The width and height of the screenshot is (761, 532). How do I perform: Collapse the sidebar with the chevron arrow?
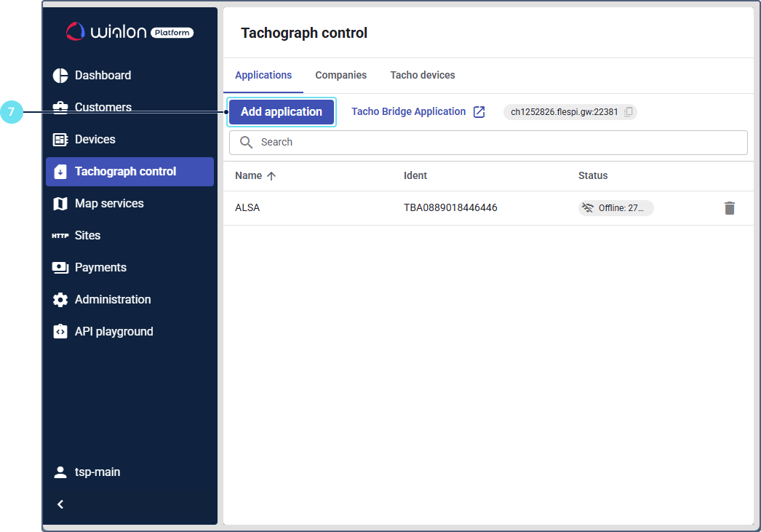[60, 504]
